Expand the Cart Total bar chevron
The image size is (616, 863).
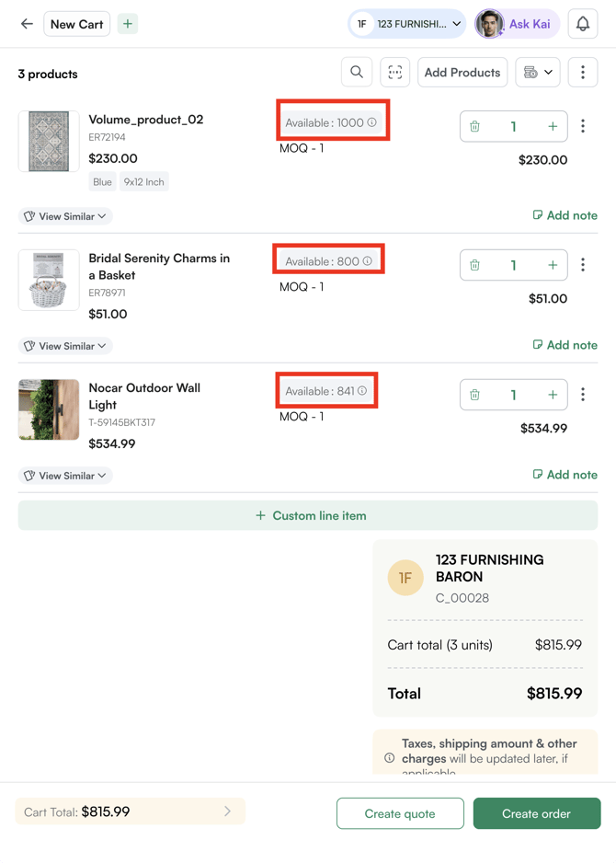pyautogui.click(x=229, y=811)
